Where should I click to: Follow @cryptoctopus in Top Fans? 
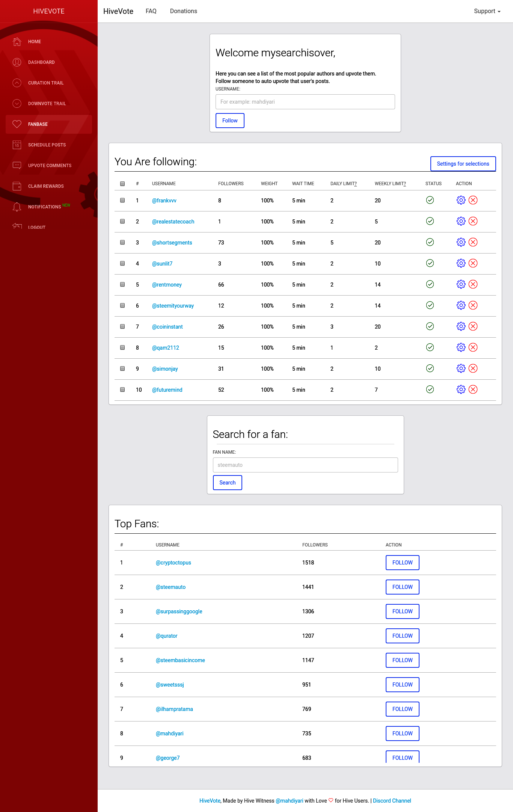tap(403, 563)
